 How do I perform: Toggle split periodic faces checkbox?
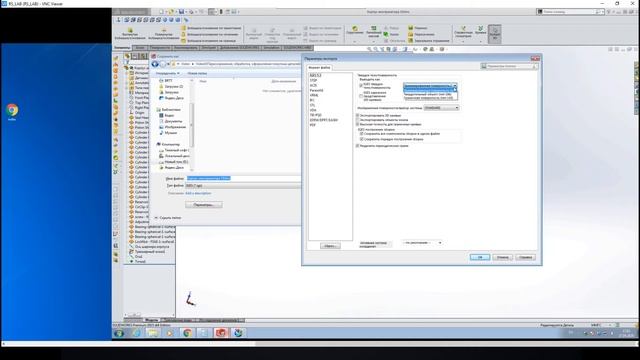click(358, 146)
